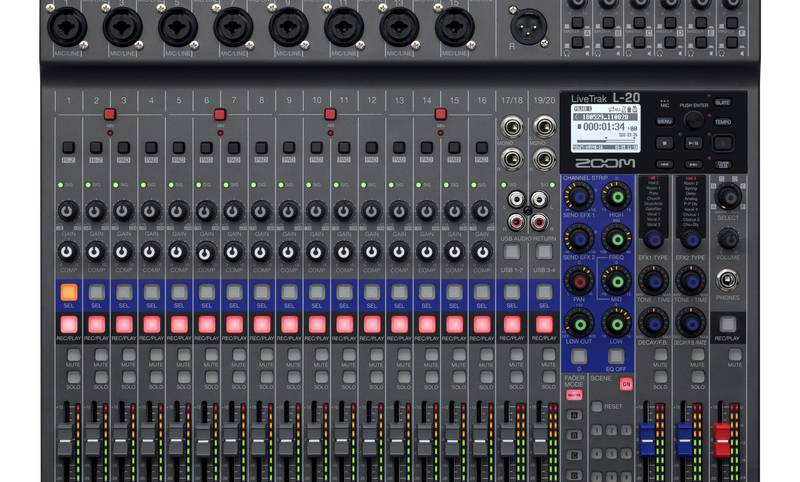Click the SEND EFX 1 knob
This screenshot has height=482, width=800.
(579, 196)
